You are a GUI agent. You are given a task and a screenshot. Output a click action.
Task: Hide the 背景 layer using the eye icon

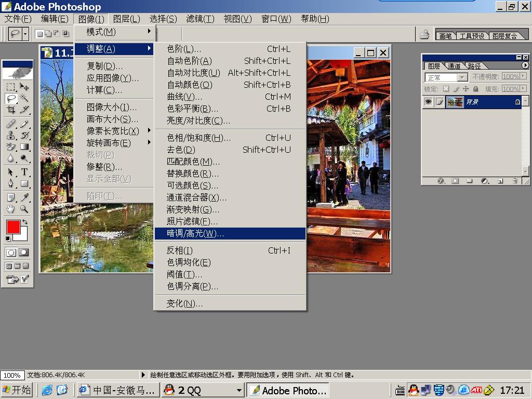point(428,102)
